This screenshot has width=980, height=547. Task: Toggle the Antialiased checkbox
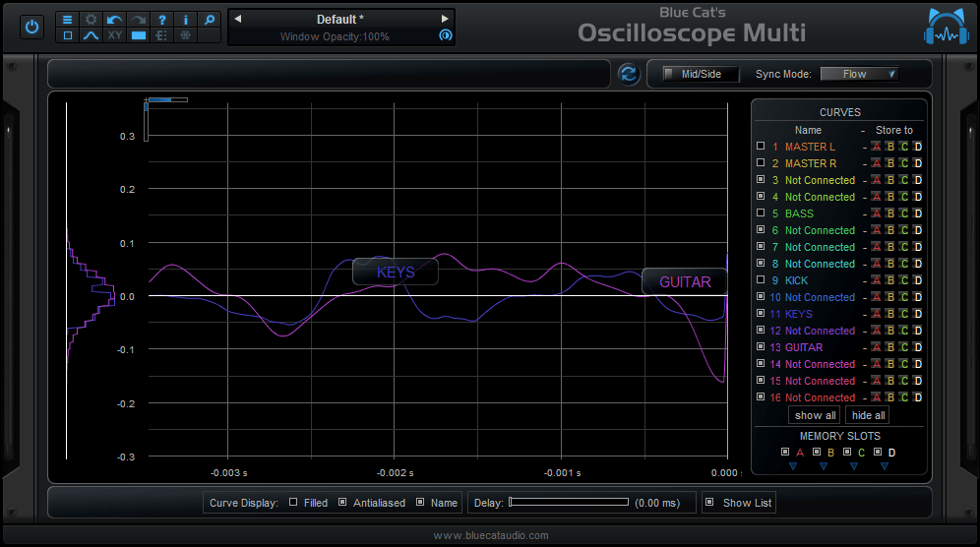coord(342,502)
